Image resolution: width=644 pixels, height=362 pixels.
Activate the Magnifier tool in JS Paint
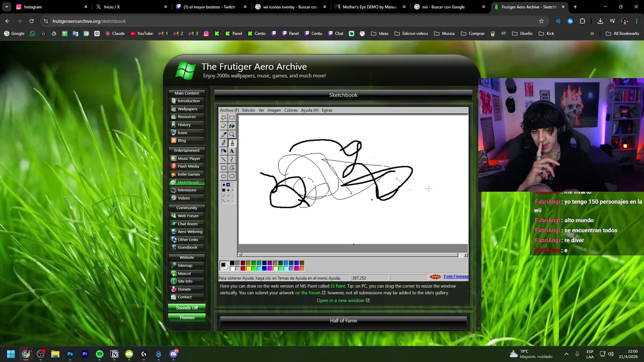pos(232,134)
